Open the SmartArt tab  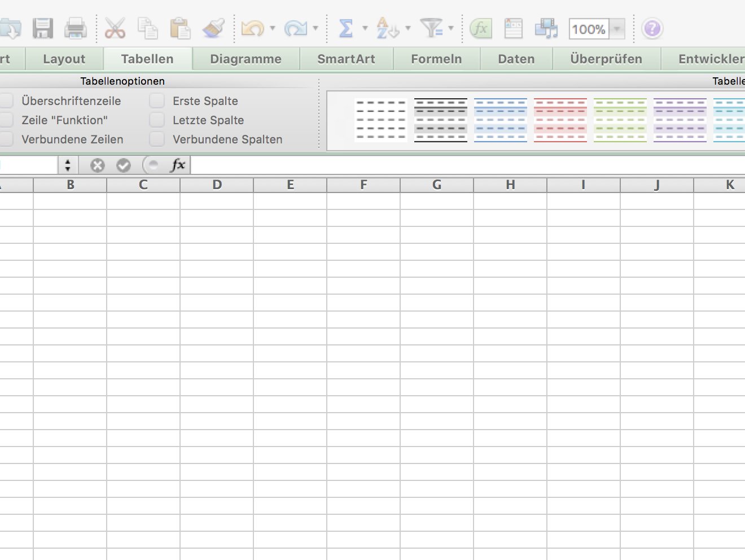click(x=347, y=59)
